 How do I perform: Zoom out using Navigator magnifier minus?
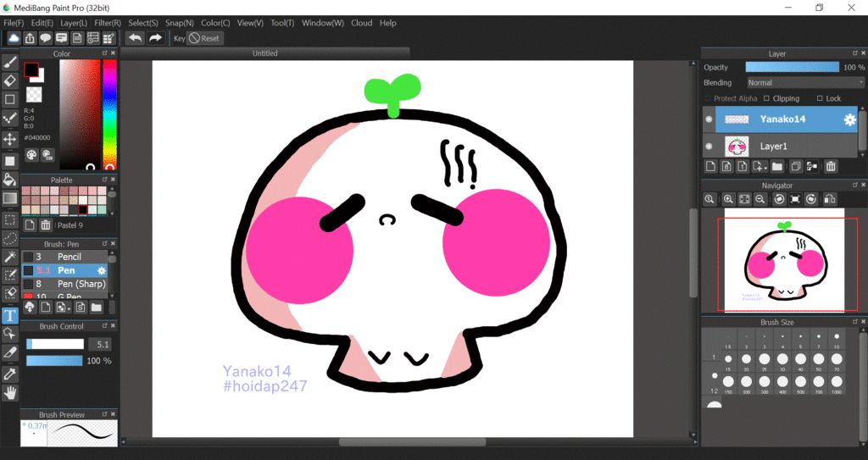point(760,199)
